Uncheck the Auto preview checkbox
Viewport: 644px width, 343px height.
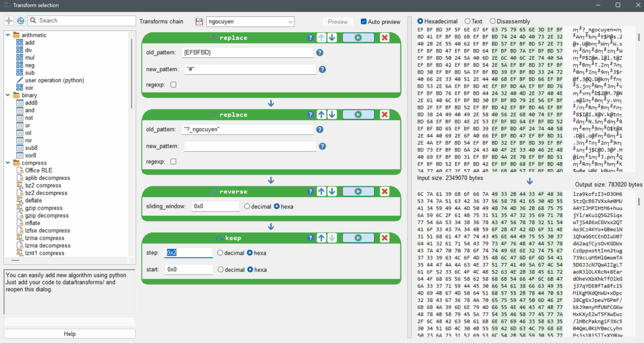(x=364, y=21)
